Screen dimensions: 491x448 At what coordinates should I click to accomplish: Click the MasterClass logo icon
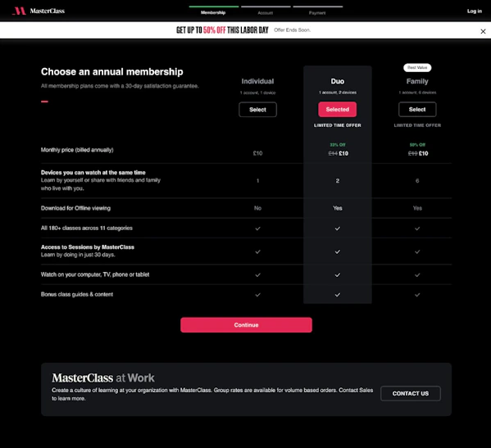coord(20,11)
